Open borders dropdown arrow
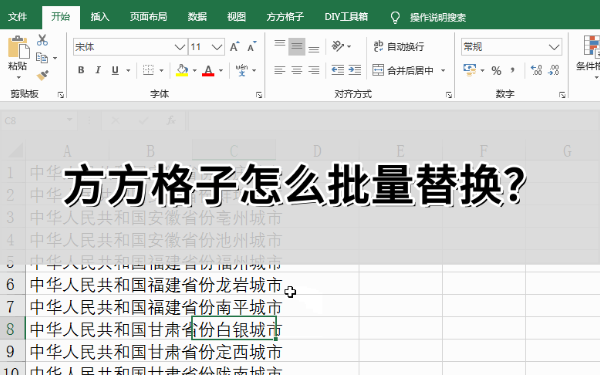Screen dimensions: 600x375 pyautogui.click(x=161, y=70)
